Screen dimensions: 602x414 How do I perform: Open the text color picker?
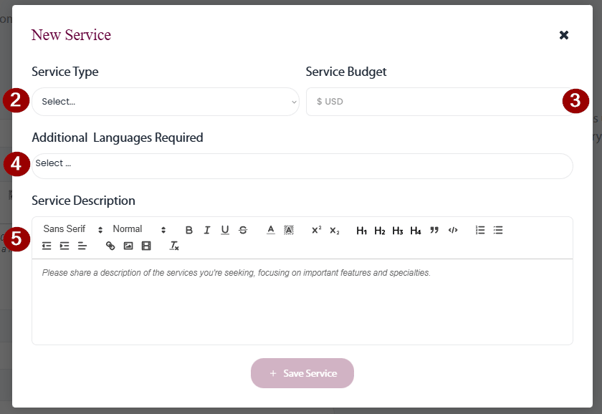click(x=270, y=230)
